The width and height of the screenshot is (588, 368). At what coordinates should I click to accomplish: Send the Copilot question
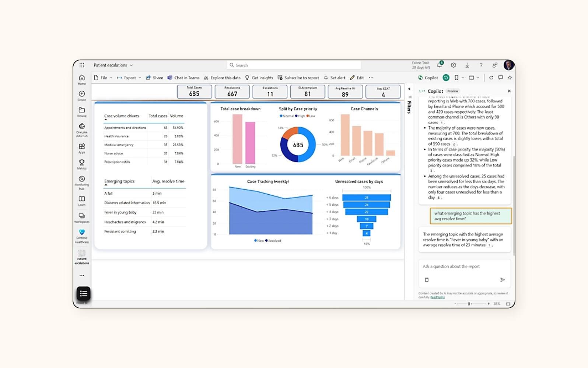(x=502, y=280)
